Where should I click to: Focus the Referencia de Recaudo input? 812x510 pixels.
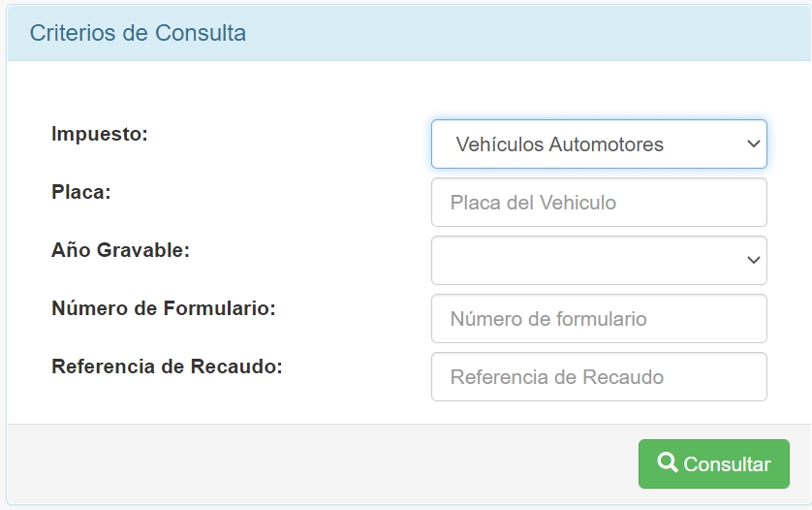point(598,377)
